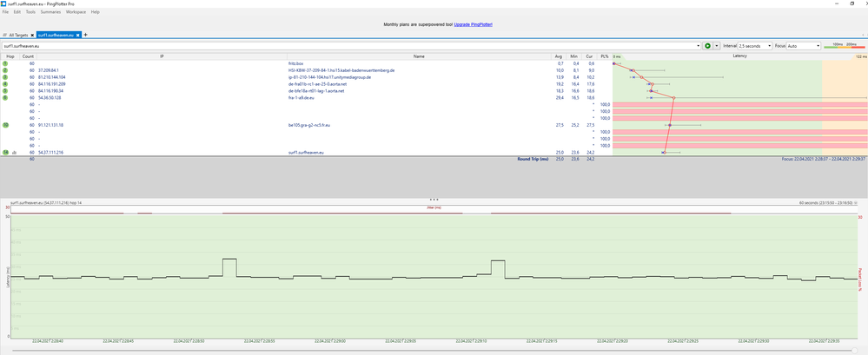Screen dimensions: 868x355
Task: Open the Summaries menu
Action: (50, 11)
